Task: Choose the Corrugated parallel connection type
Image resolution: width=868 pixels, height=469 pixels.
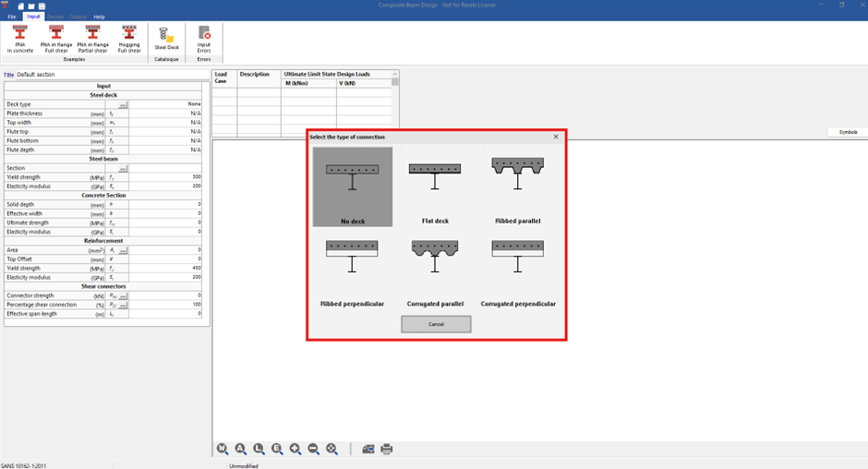Action: (x=435, y=270)
